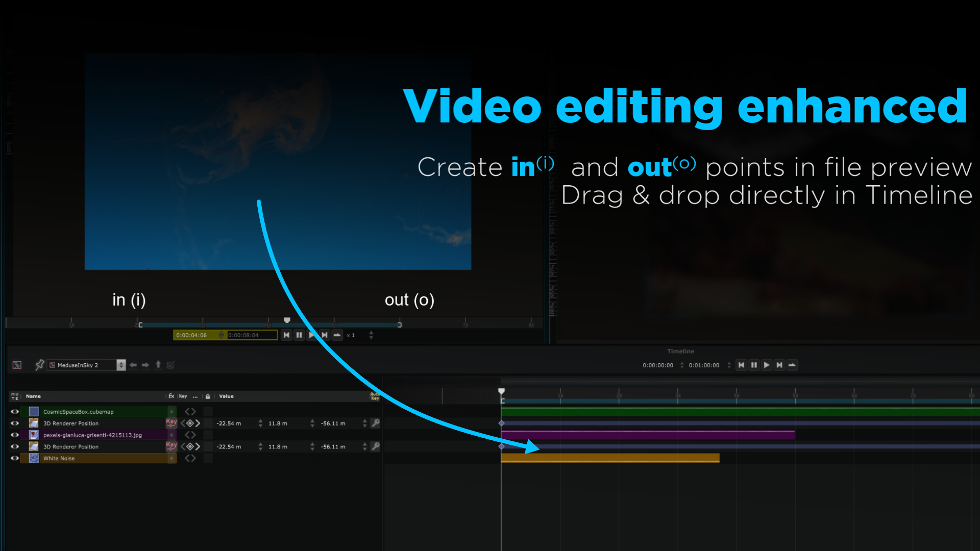Click the Key badge on second 3D Renderer Position
The image size is (980, 551).
tap(171, 446)
